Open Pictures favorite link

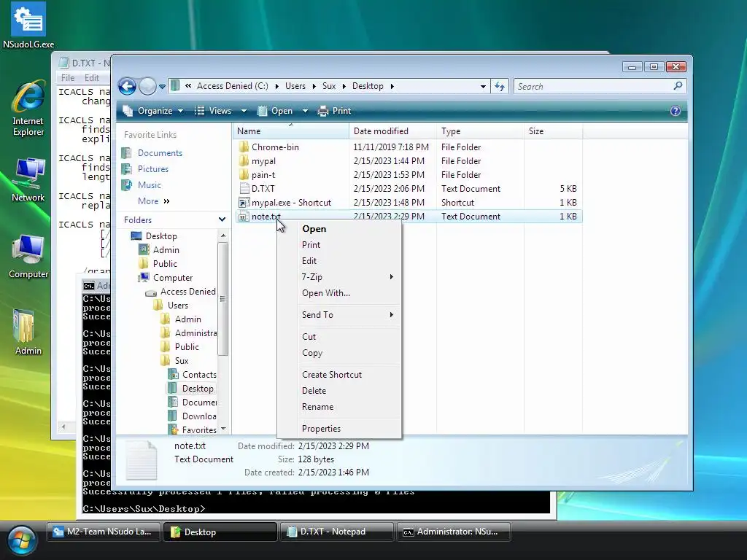[152, 169]
